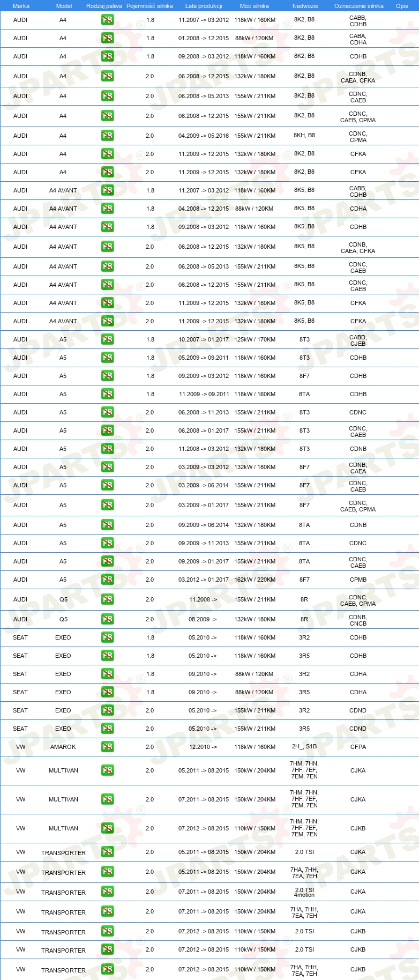Click petrol icon in A4 Avant 11.2007 row
Viewport: 419px width, 980px height.
click(108, 190)
